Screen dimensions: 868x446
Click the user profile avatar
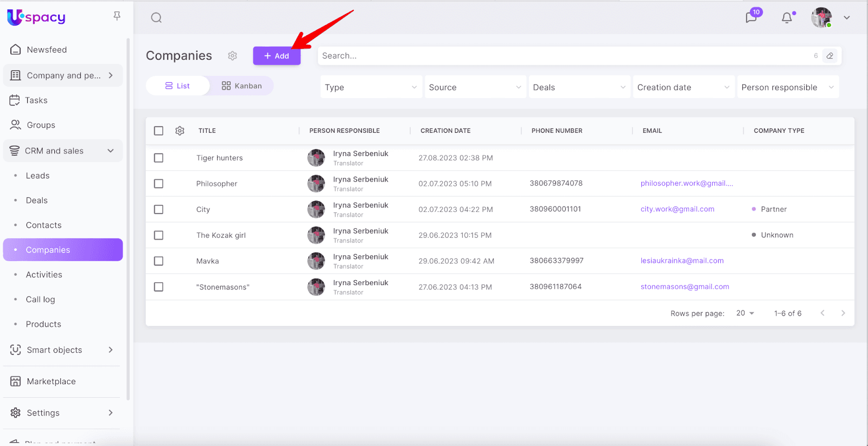[x=821, y=18]
